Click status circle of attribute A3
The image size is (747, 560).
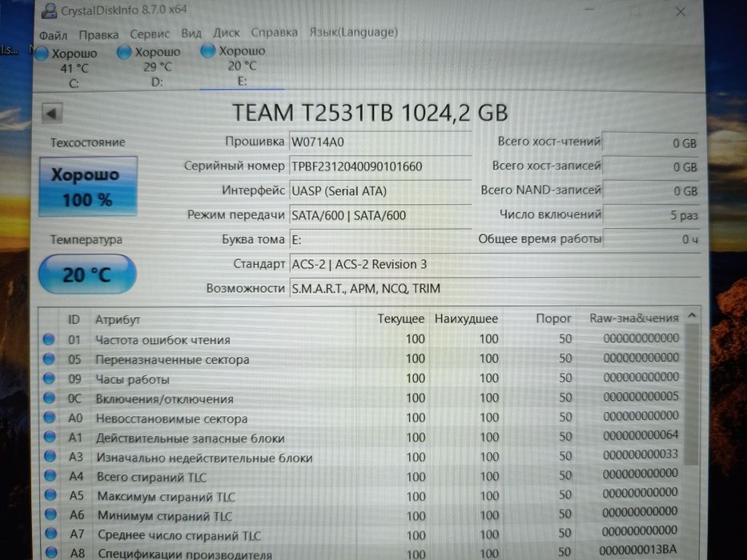[x=50, y=456]
